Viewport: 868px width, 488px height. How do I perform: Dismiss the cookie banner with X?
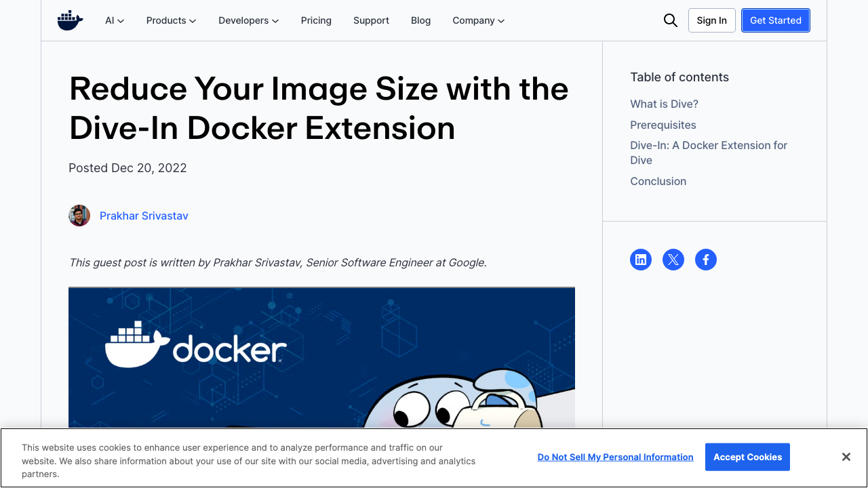[x=846, y=457]
